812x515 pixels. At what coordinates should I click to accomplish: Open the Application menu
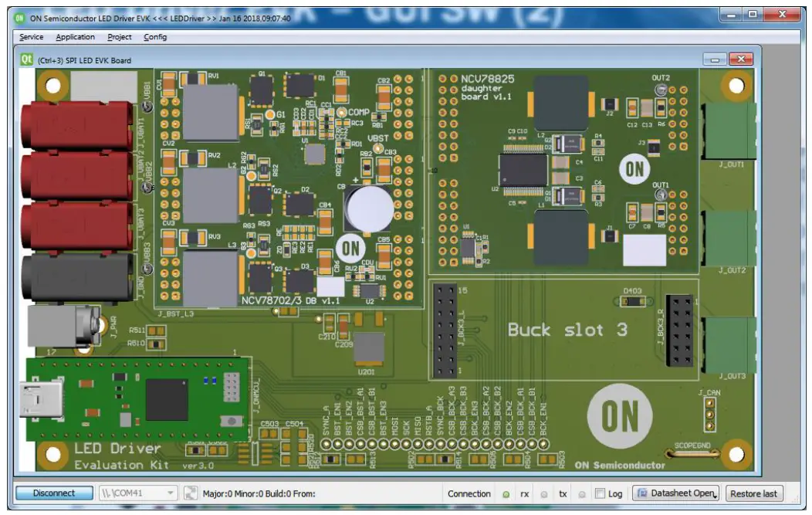point(75,36)
